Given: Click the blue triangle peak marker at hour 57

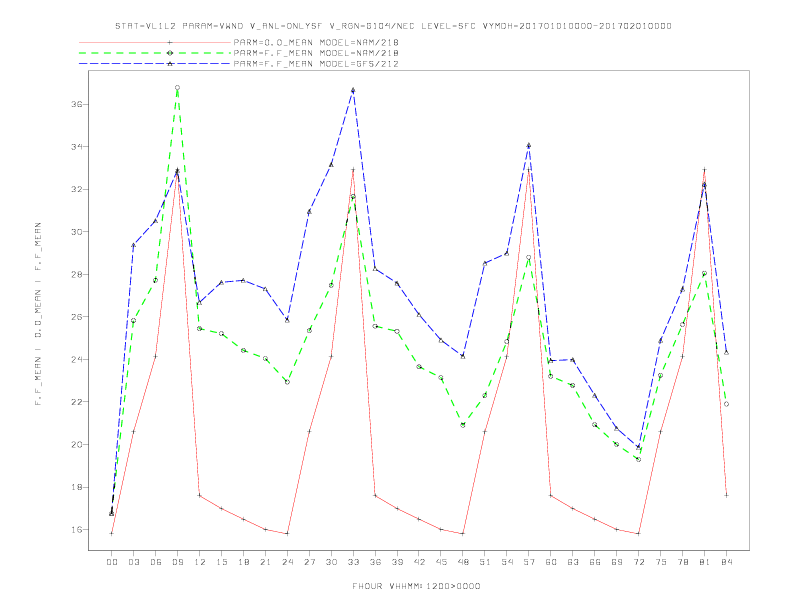Looking at the screenshot, I should [529, 145].
